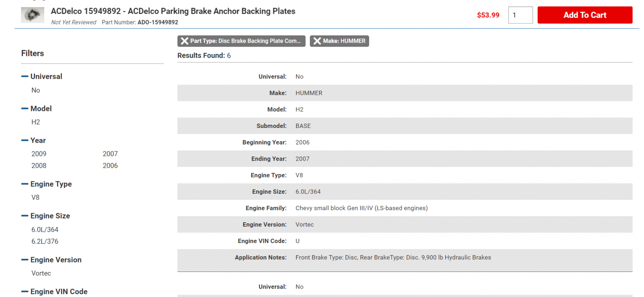Remove the Part Type filter with X icon
644x297 pixels.
[185, 41]
